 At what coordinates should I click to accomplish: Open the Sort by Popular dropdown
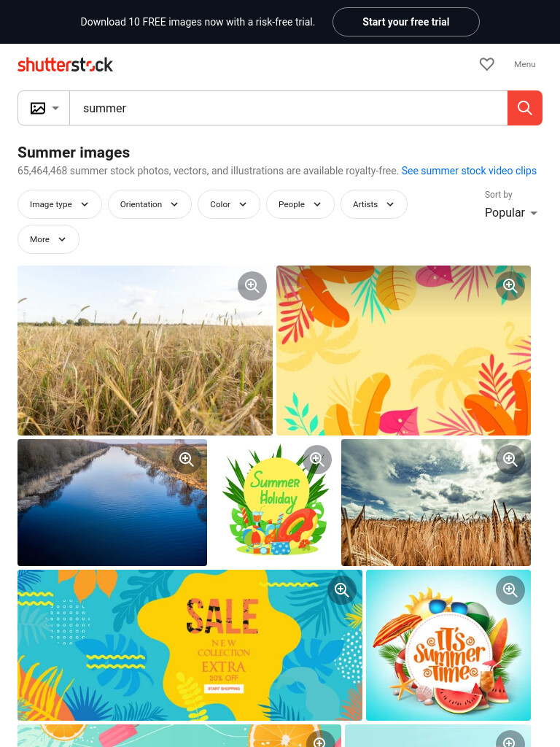511,212
